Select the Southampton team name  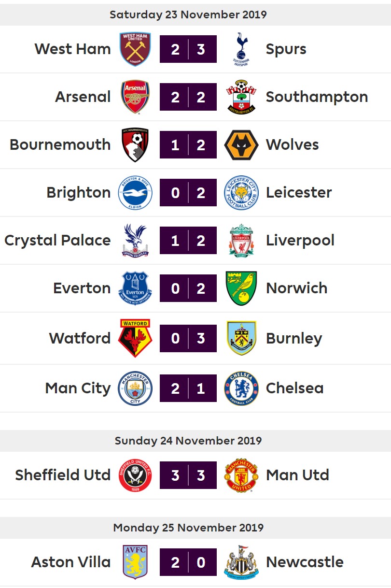pyautogui.click(x=317, y=97)
